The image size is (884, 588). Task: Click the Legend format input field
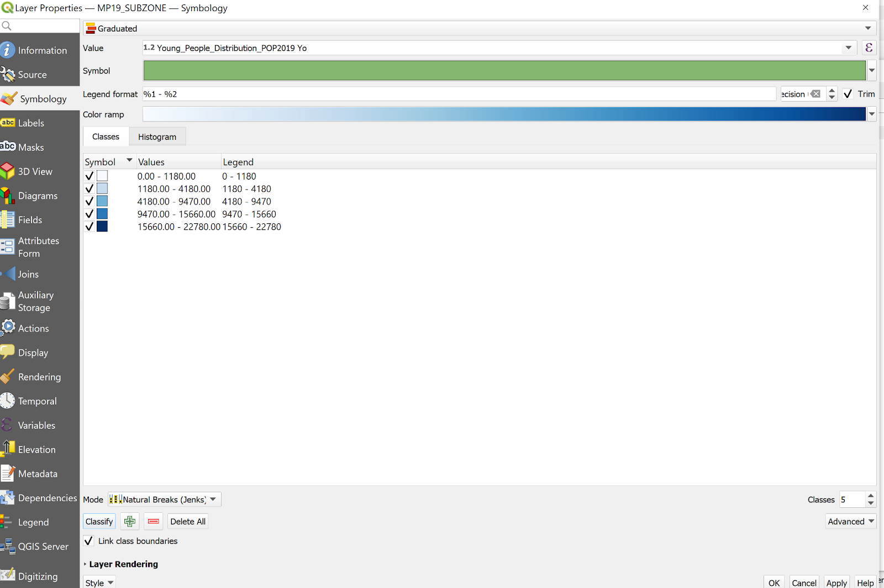(x=459, y=94)
